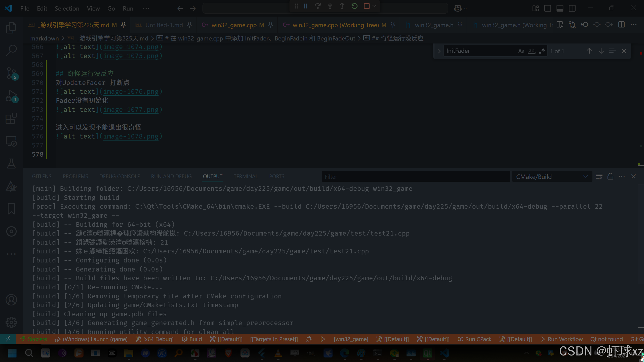Screen dimensions: 644x362
Task: Click Step Over in debug toolbar
Action: tap(318, 6)
